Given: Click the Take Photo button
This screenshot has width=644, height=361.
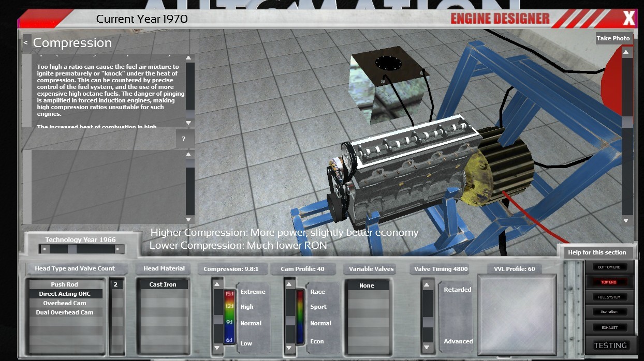Looking at the screenshot, I should pyautogui.click(x=613, y=38).
